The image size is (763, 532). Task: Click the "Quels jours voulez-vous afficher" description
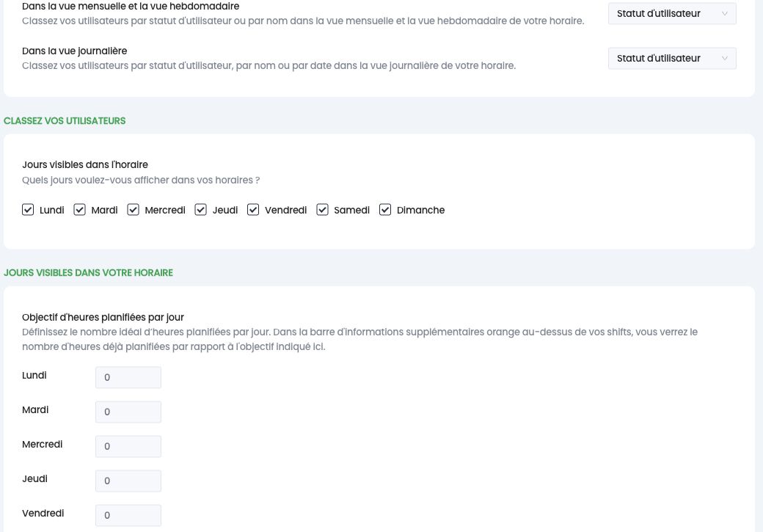141,180
